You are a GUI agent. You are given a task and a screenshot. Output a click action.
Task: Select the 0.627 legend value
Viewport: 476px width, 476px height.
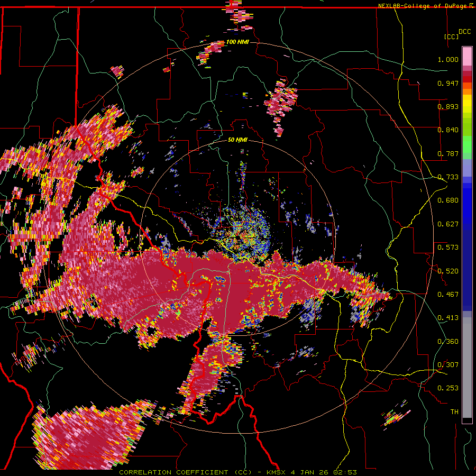click(448, 224)
